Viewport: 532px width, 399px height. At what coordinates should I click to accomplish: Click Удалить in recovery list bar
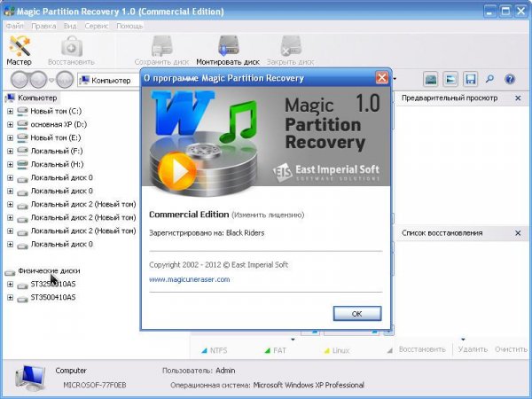click(x=473, y=349)
